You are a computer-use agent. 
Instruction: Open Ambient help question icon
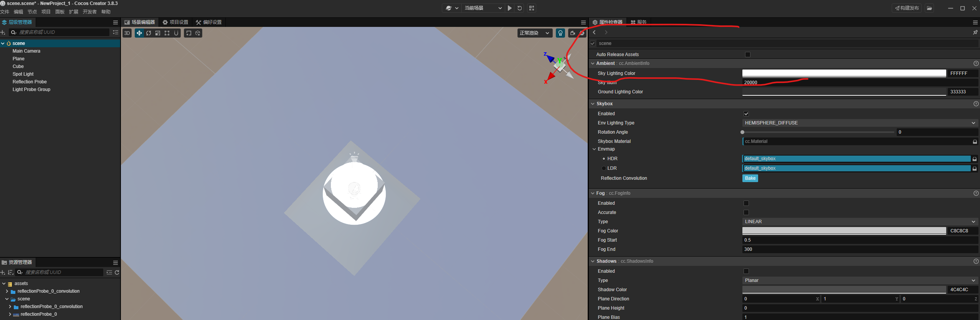pos(976,63)
